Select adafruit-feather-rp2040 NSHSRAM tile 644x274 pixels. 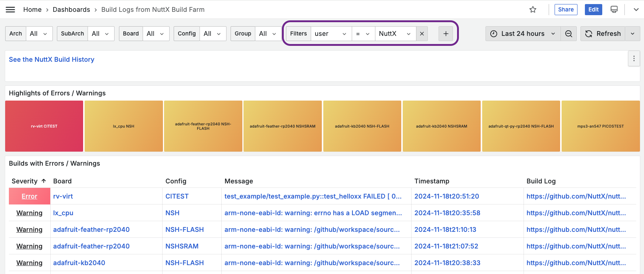pyautogui.click(x=283, y=126)
